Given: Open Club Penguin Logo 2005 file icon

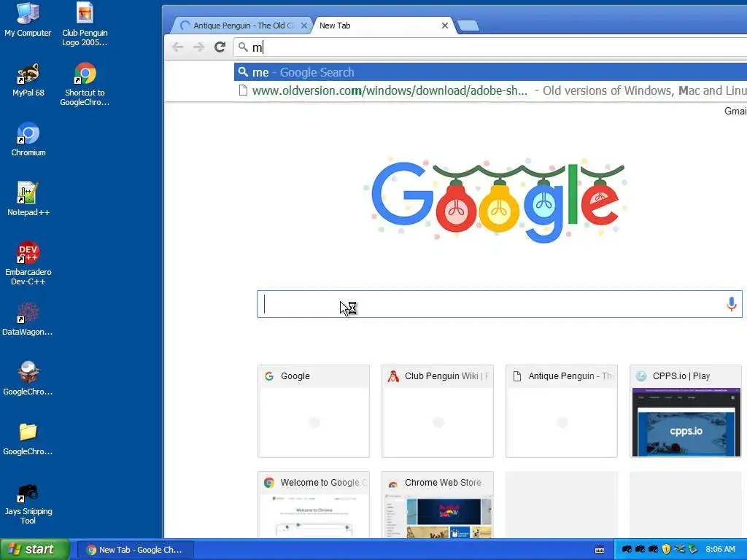Looking at the screenshot, I should pyautogui.click(x=85, y=24).
